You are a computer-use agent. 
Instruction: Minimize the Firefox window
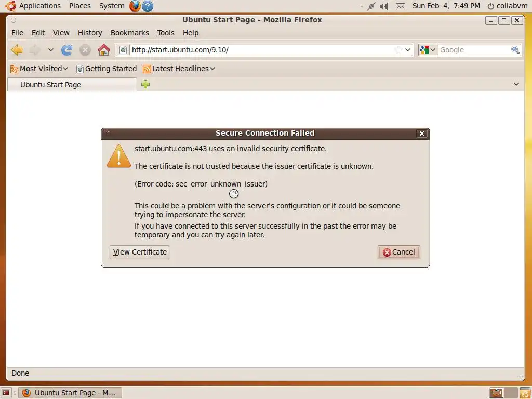pyautogui.click(x=491, y=20)
